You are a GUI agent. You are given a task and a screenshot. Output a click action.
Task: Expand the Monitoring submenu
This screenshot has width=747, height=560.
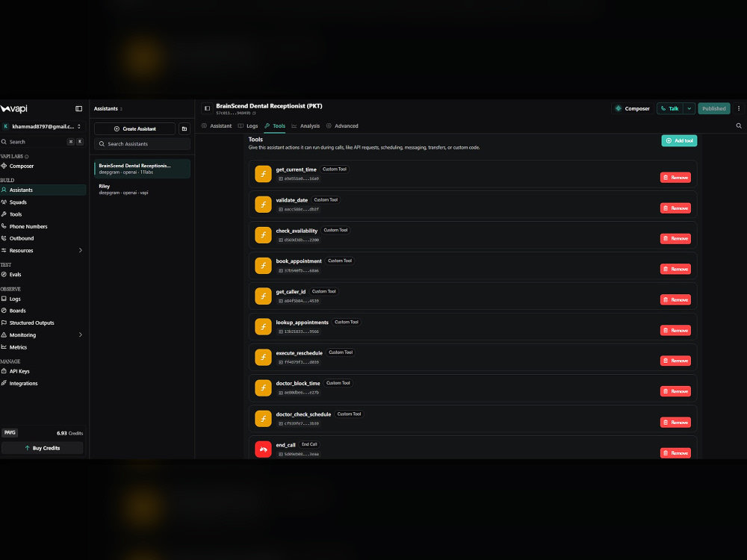(81, 335)
